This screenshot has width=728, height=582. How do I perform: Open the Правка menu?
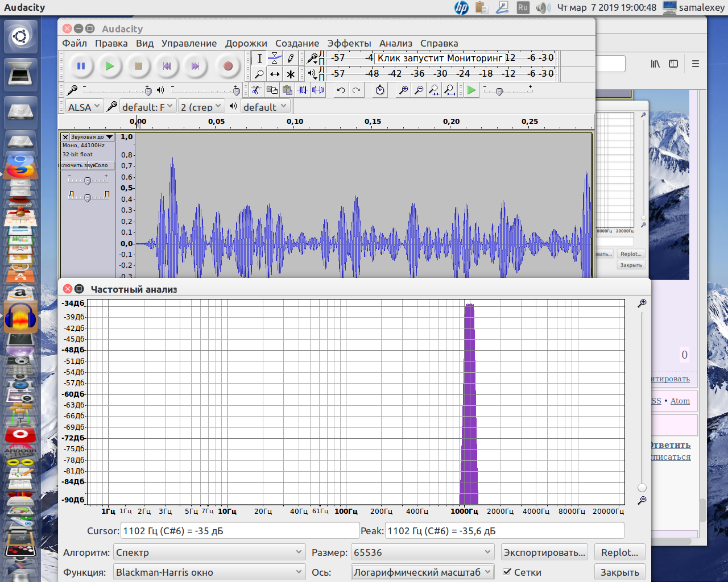tap(111, 43)
